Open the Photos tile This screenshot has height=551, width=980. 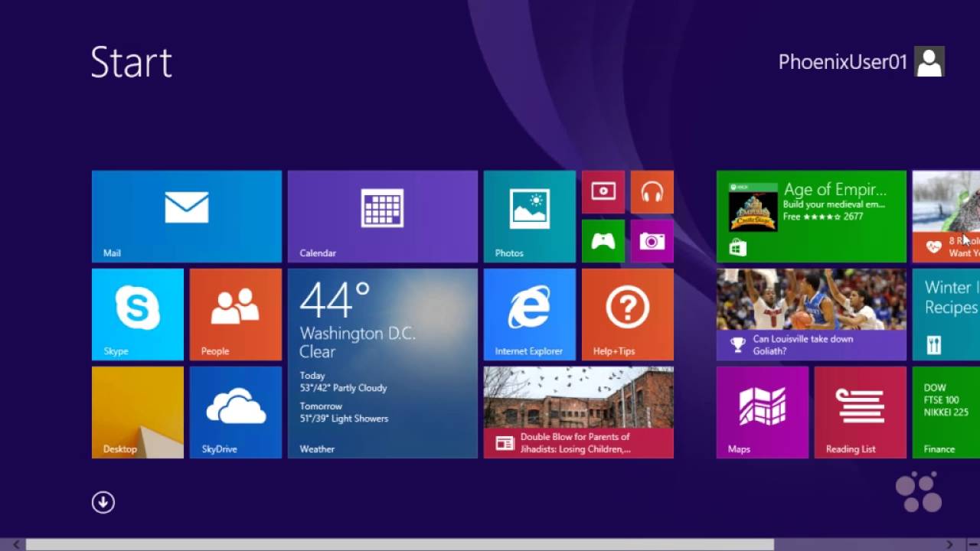(530, 217)
